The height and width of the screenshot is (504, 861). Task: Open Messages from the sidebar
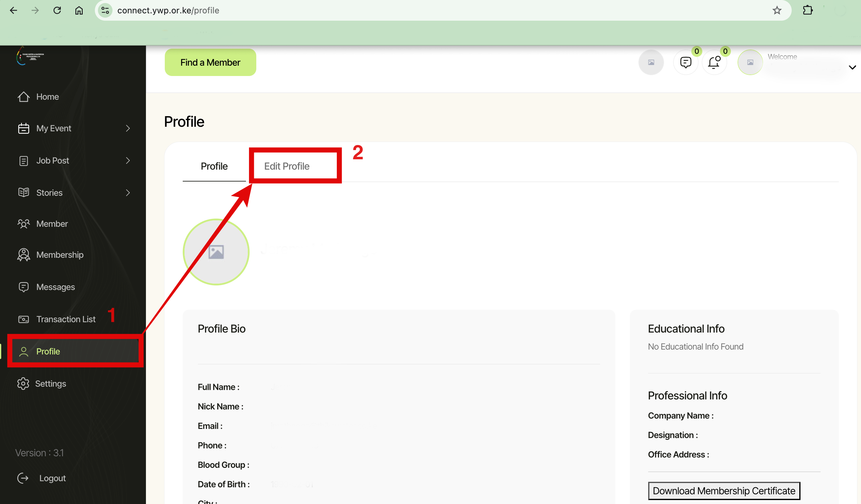pyautogui.click(x=55, y=287)
